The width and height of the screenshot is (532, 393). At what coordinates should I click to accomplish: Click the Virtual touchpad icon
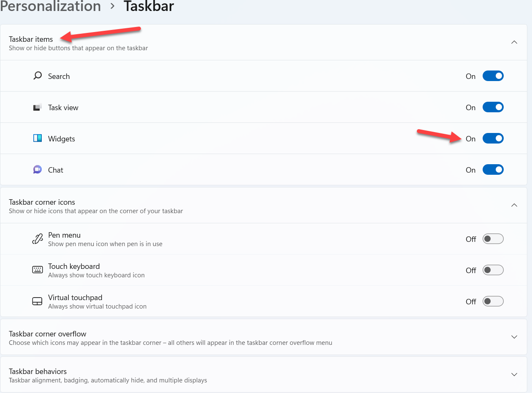click(x=38, y=301)
